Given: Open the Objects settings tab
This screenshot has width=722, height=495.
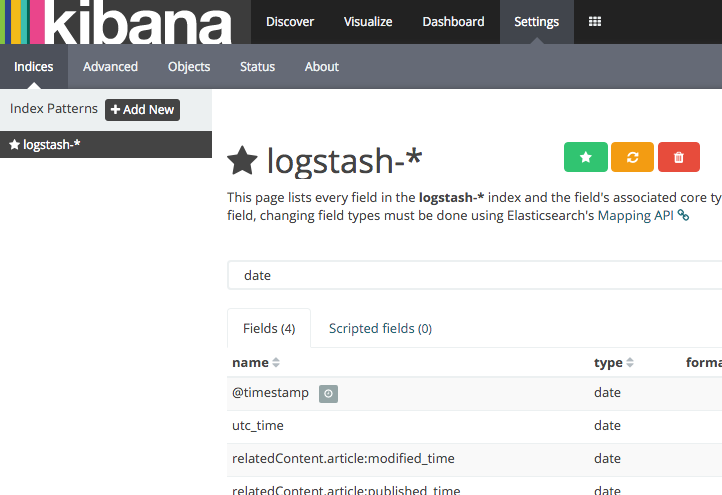Looking at the screenshot, I should (x=189, y=66).
